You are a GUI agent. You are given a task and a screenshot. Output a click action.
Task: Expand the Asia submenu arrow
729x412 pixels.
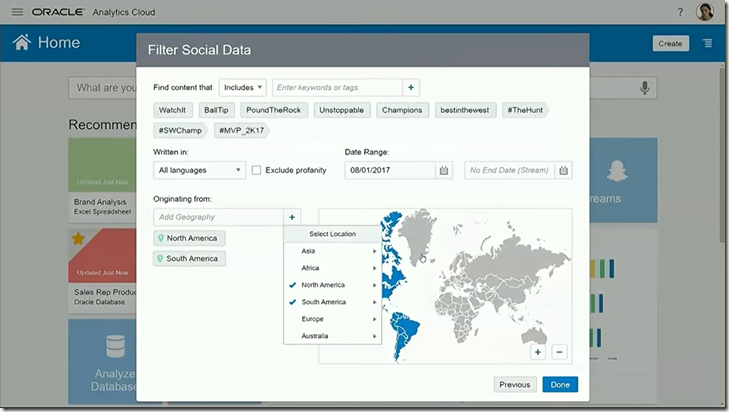click(375, 251)
